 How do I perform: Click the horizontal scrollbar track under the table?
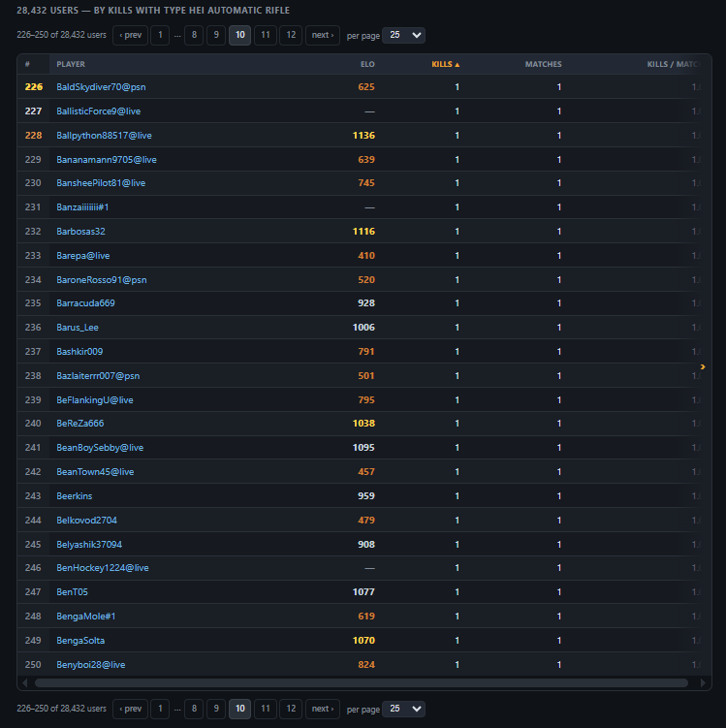362,682
